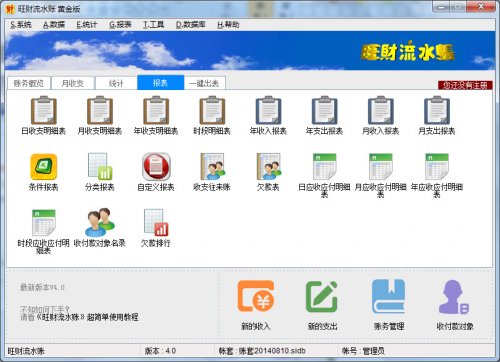Click the 帐套20140810.sidb status entry

[x=262, y=351]
